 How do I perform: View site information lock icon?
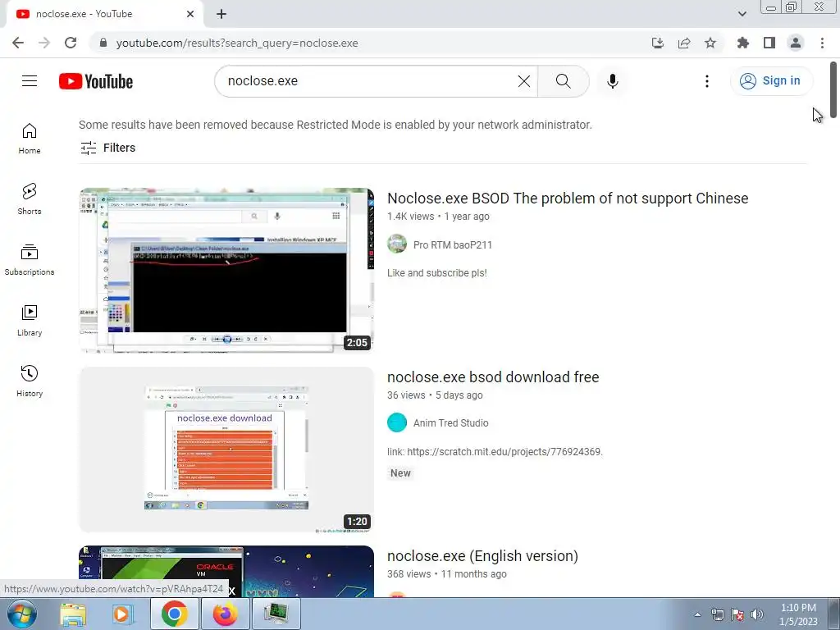103,43
